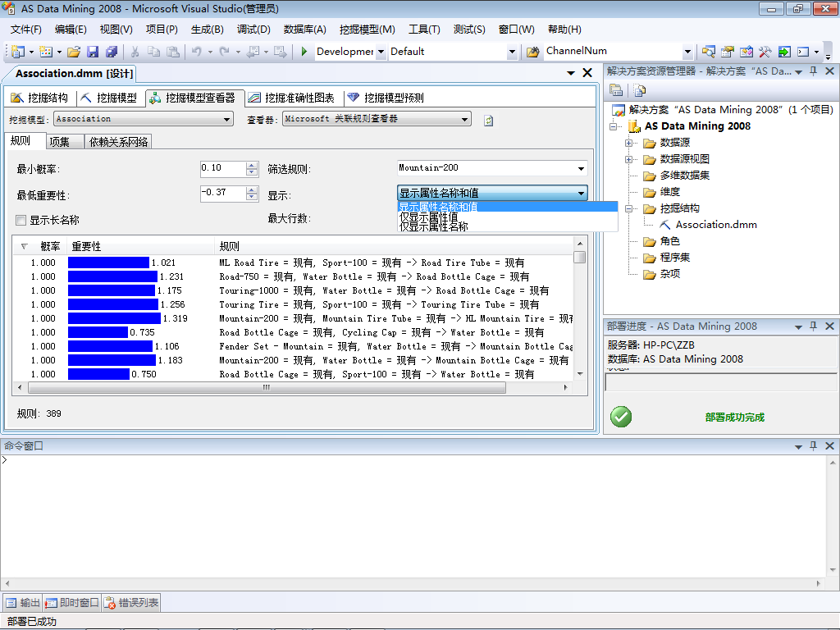Open the Default platform dropdown

pos(512,52)
